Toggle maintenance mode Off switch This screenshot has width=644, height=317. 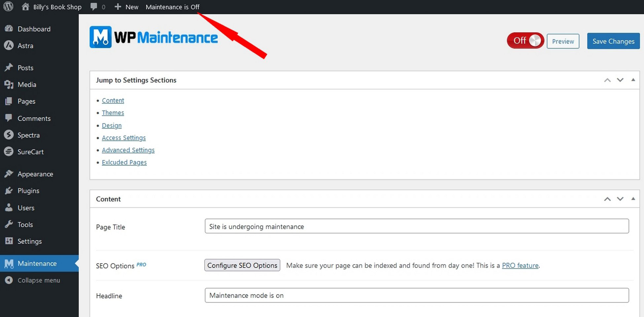pyautogui.click(x=525, y=41)
